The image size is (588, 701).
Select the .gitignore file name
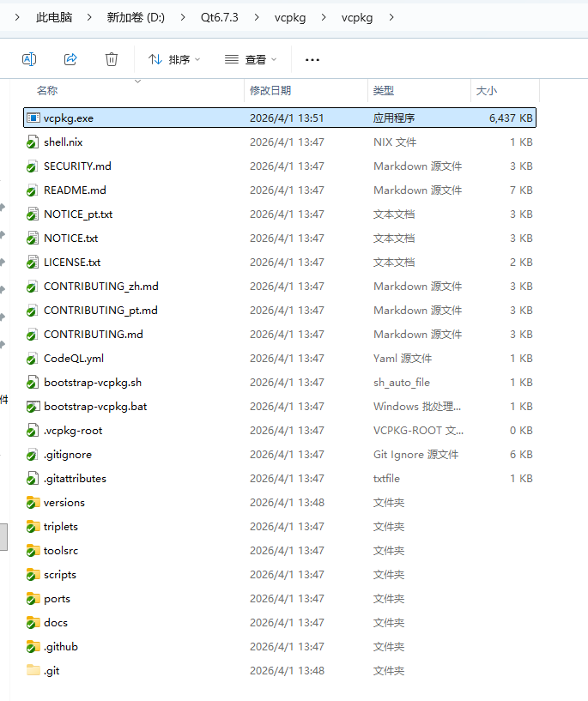coord(68,455)
